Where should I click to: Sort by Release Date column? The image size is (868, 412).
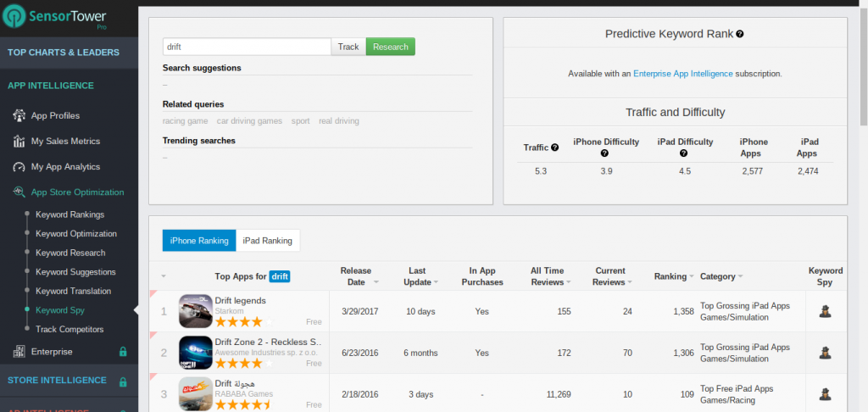355,276
